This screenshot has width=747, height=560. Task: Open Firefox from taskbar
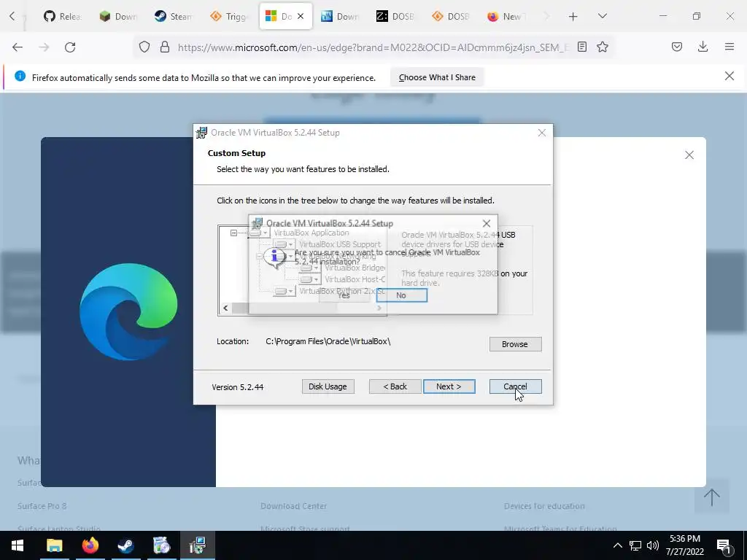[90, 545]
